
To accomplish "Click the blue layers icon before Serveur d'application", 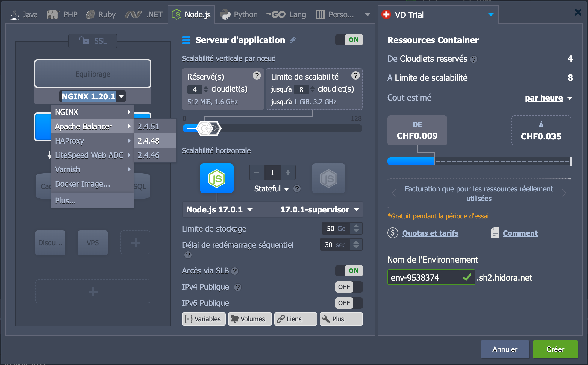I will tap(186, 40).
